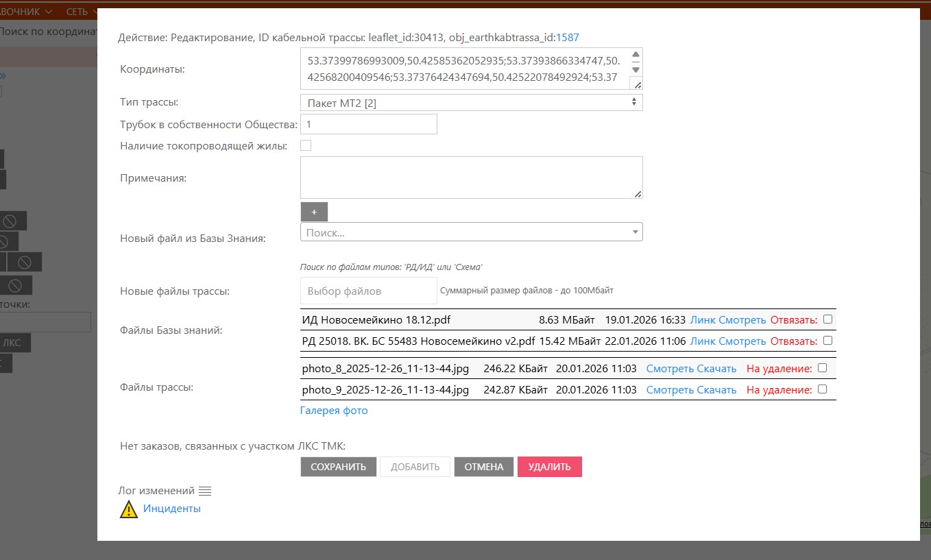Viewport: 931px width, 560px height.
Task: Check Отвязать box for the РД 25018 file
Action: (827, 340)
